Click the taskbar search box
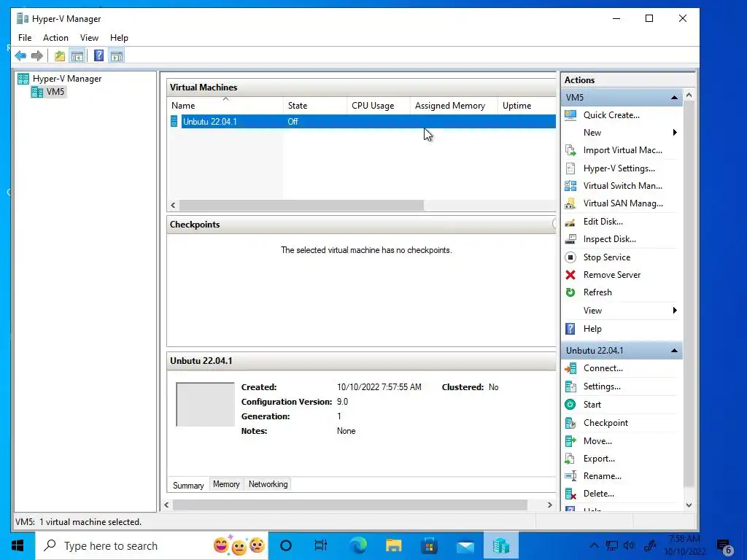 [x=152, y=545]
